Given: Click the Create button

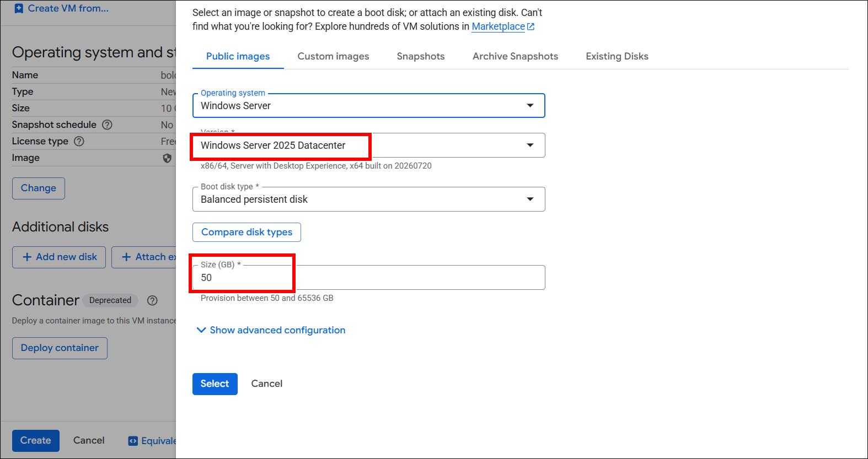Looking at the screenshot, I should click(x=36, y=441).
